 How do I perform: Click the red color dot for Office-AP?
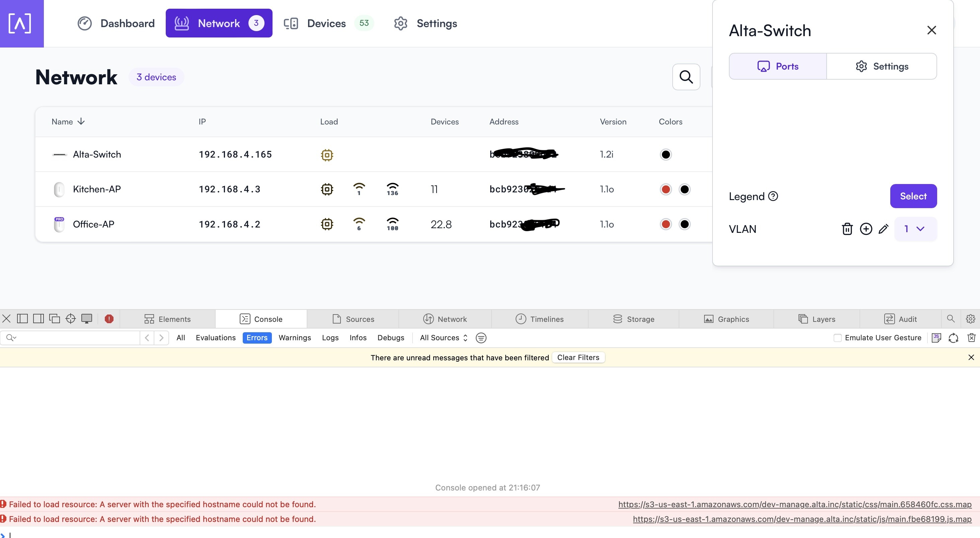(x=665, y=224)
